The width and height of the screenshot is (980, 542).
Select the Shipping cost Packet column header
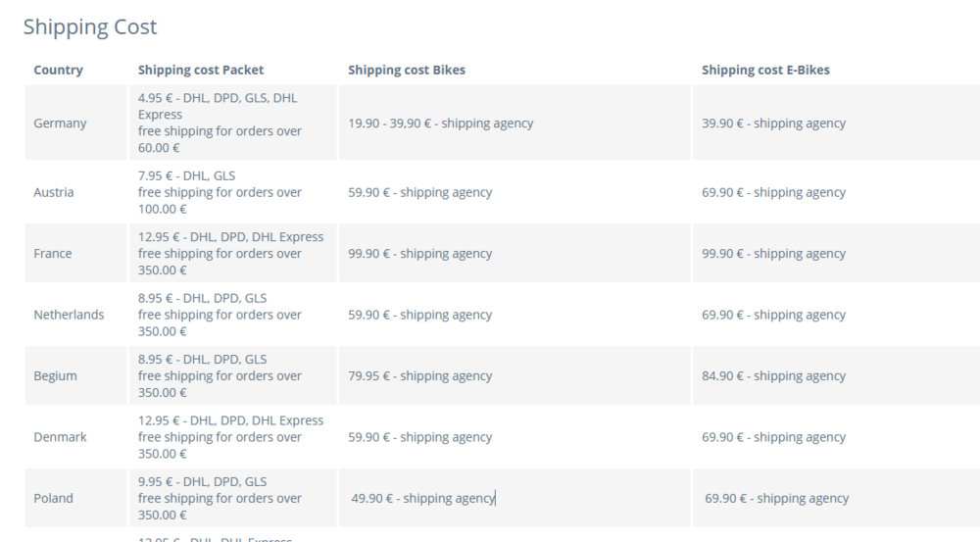(x=201, y=70)
